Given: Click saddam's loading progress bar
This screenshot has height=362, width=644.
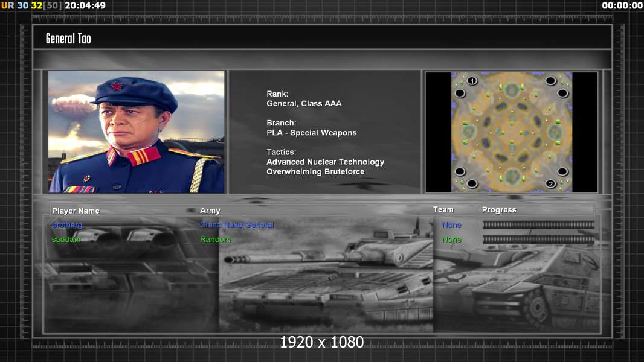Looking at the screenshot, I should pyautogui.click(x=538, y=240).
